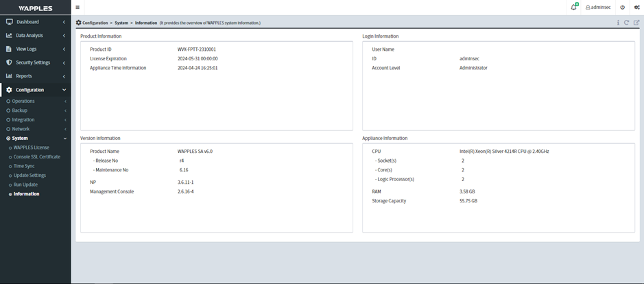Image resolution: width=644 pixels, height=284 pixels.
Task: Click the edit/open-external icon
Action: 636,23
